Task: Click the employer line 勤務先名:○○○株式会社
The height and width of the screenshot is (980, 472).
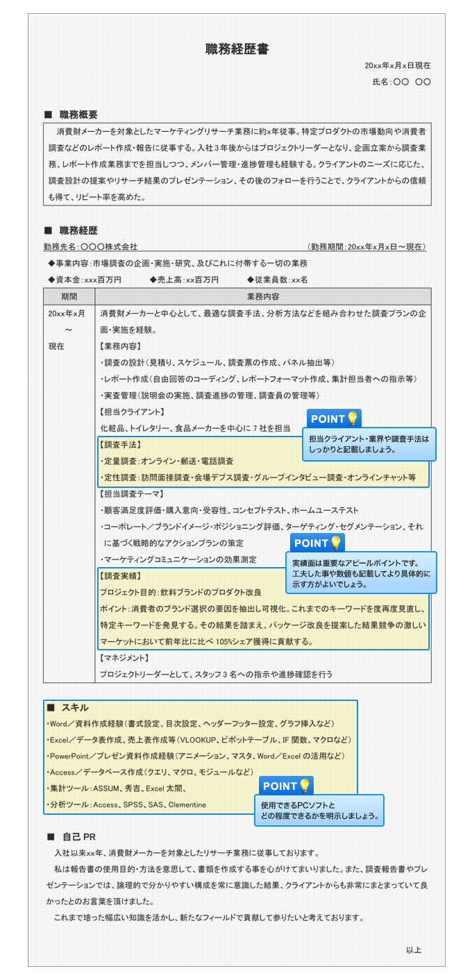Action: [x=90, y=246]
